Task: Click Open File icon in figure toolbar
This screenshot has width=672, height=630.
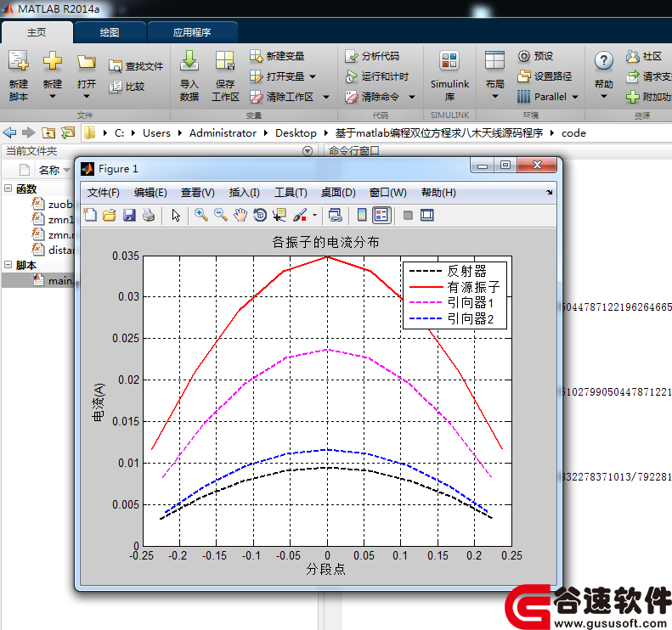Action: coord(110,215)
